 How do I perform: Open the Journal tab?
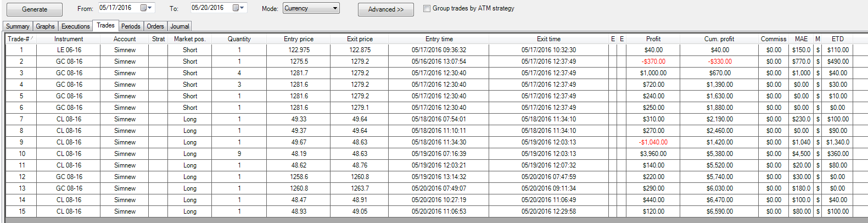tap(180, 26)
